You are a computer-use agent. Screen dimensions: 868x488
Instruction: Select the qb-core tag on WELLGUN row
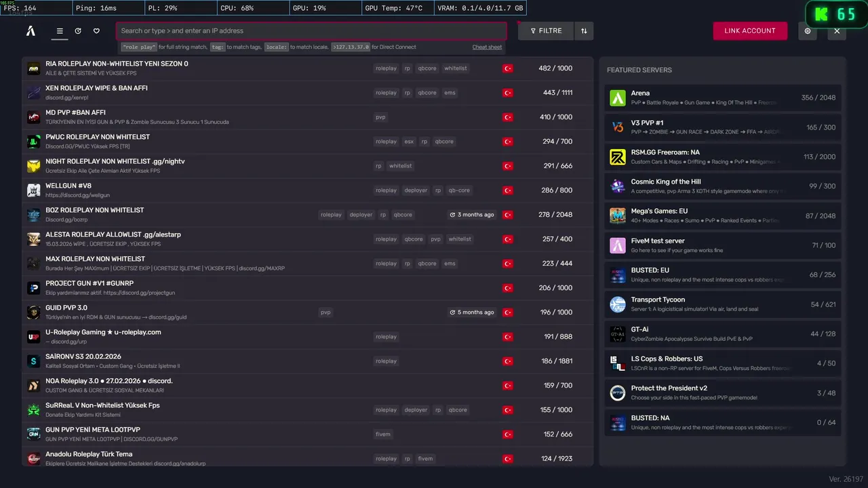coord(459,190)
